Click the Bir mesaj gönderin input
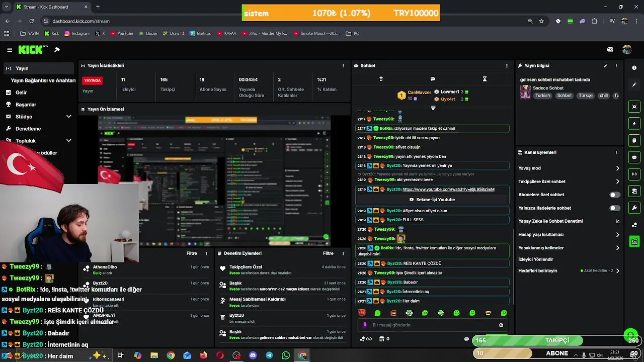The image size is (644, 362). [433, 325]
